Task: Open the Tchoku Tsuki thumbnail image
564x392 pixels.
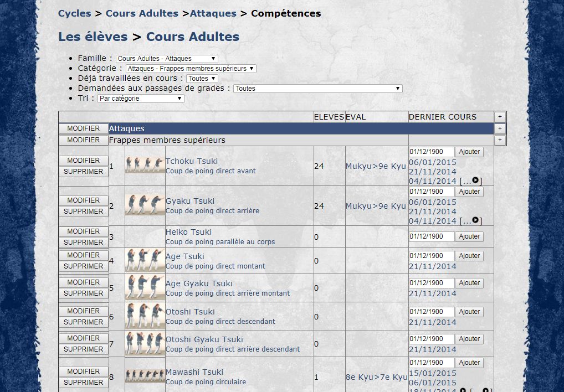Action: coord(145,165)
